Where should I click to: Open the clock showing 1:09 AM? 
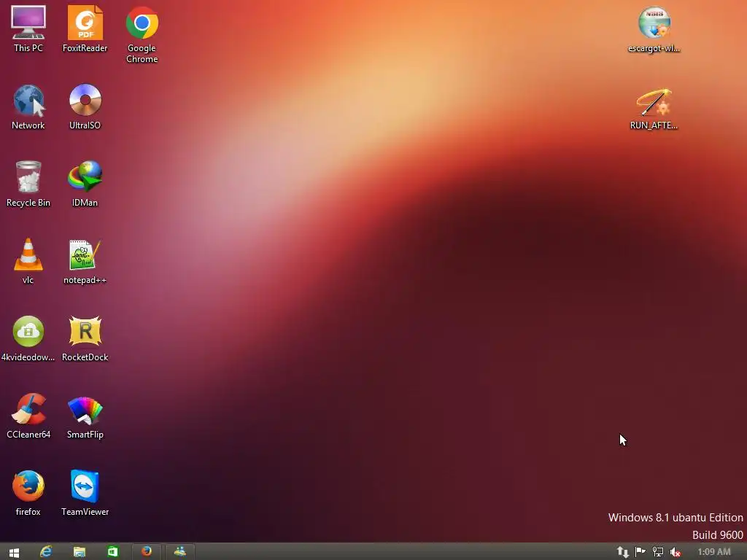point(713,552)
